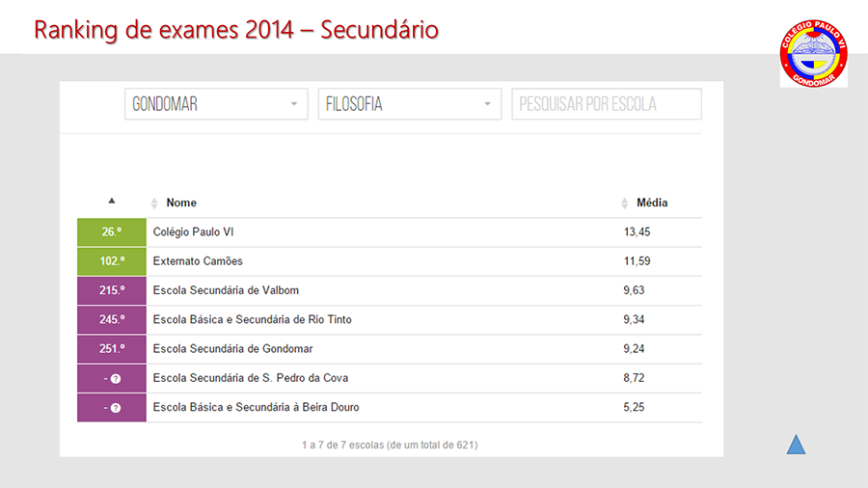Open the FILOSOFIA subject dropdown
Image resolution: width=868 pixels, height=488 pixels.
(410, 104)
